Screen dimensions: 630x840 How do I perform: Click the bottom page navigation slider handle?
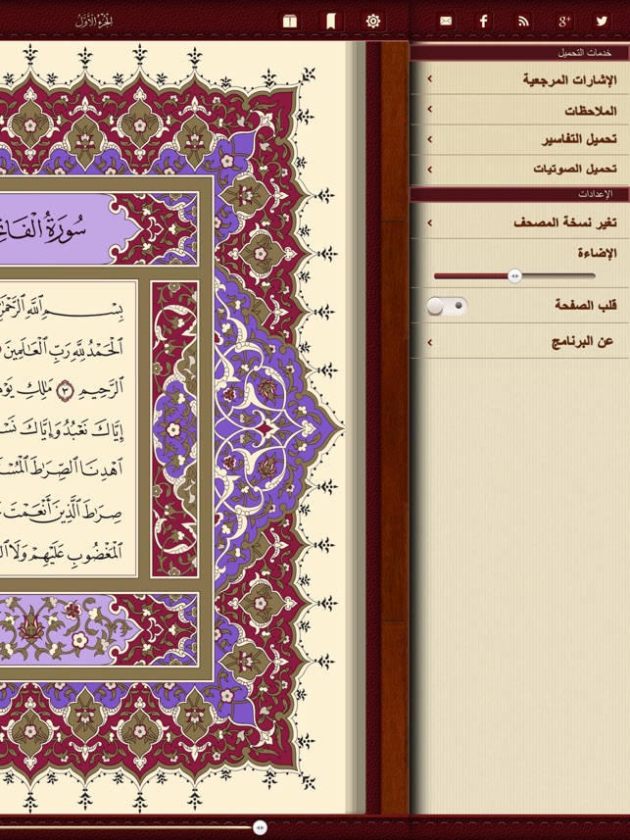[260, 827]
